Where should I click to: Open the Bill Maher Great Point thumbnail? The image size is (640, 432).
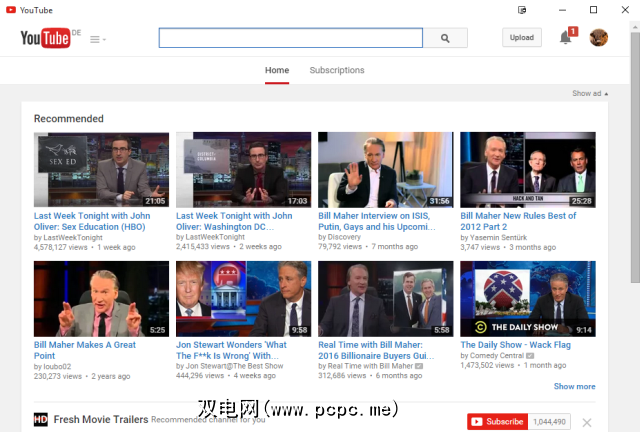coord(101,298)
